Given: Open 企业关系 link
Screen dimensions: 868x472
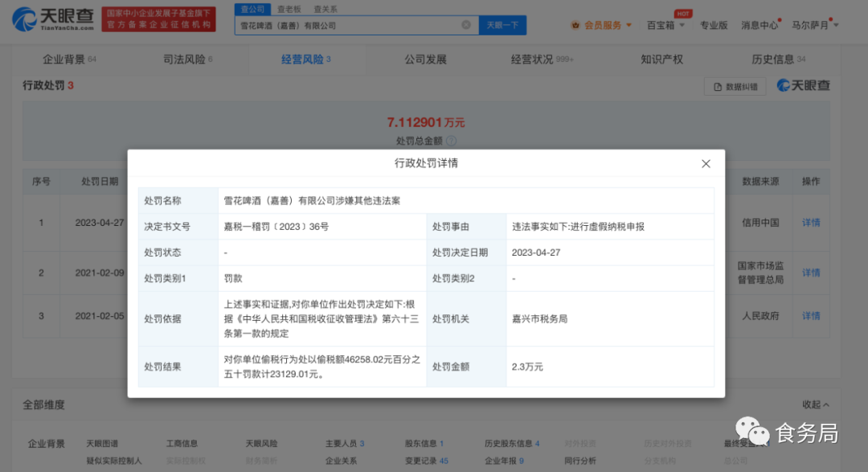Looking at the screenshot, I should pos(341,461).
